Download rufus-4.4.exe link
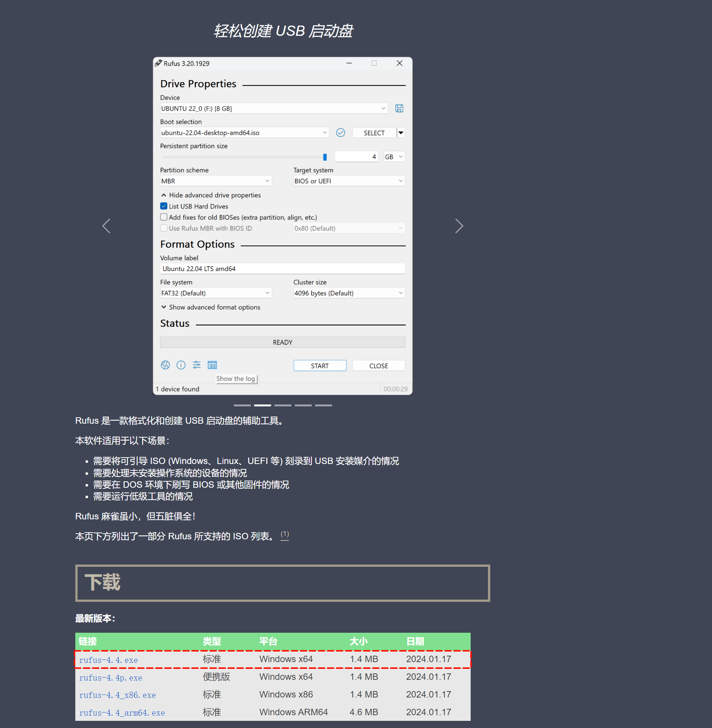The height and width of the screenshot is (728, 712). coord(108,660)
